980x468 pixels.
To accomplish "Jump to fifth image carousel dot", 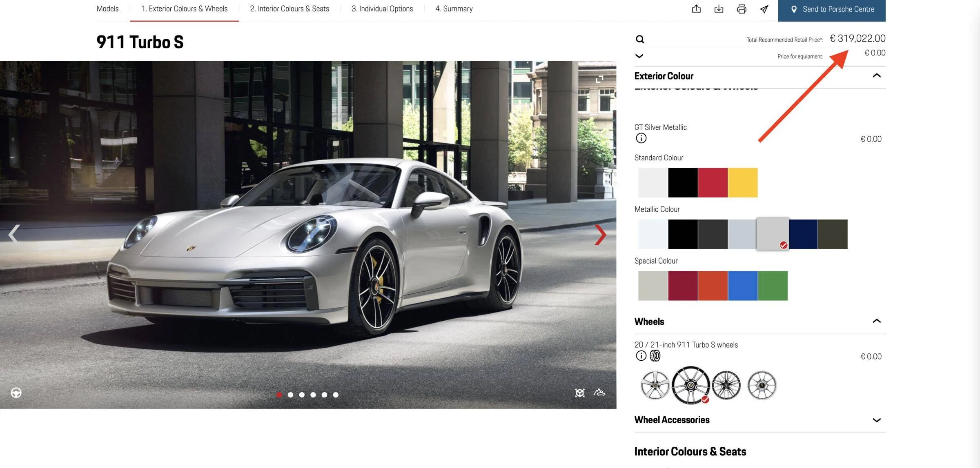I will coord(324,395).
